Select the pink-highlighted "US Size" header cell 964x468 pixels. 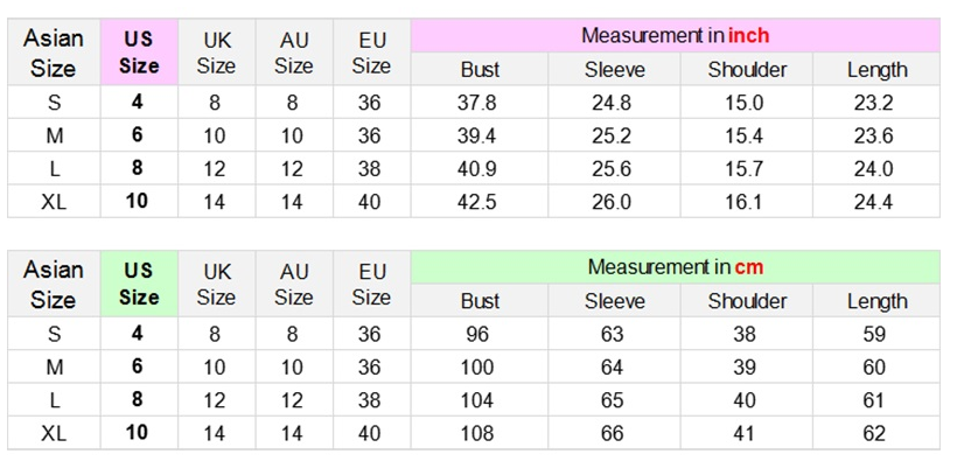coord(139,52)
